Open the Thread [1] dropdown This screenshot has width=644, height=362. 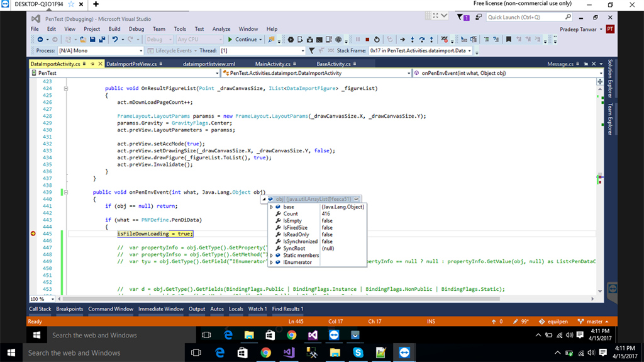coord(262,50)
